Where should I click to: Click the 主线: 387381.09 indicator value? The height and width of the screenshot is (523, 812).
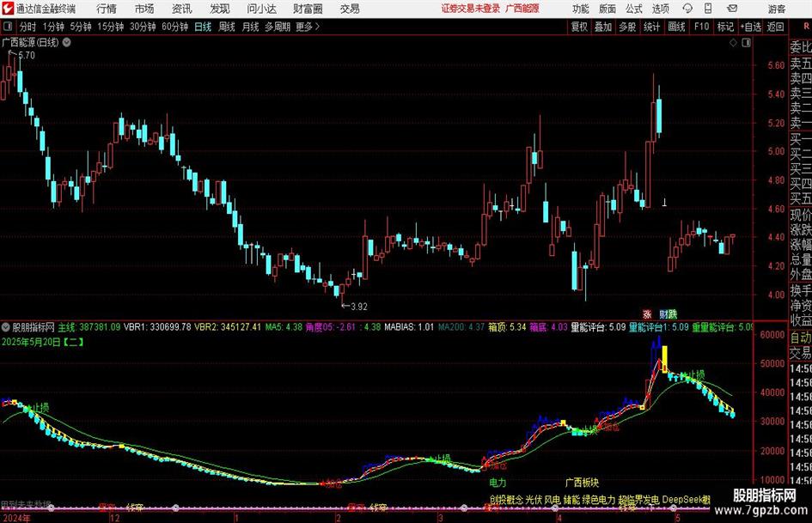pyautogui.click(x=89, y=327)
